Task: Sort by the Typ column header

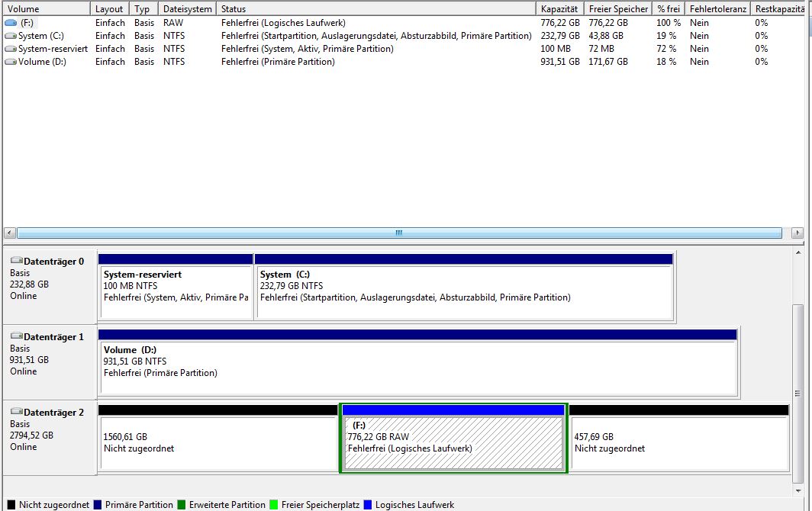Action: point(143,9)
